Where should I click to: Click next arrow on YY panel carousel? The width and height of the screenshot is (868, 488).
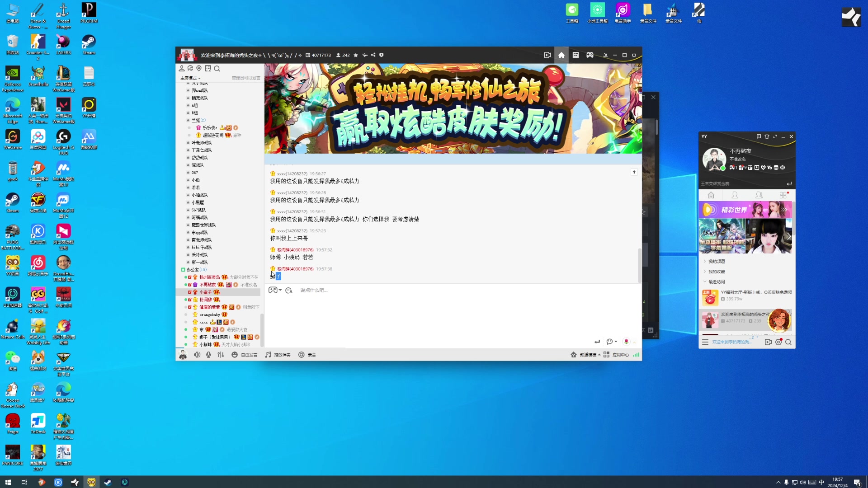click(788, 236)
